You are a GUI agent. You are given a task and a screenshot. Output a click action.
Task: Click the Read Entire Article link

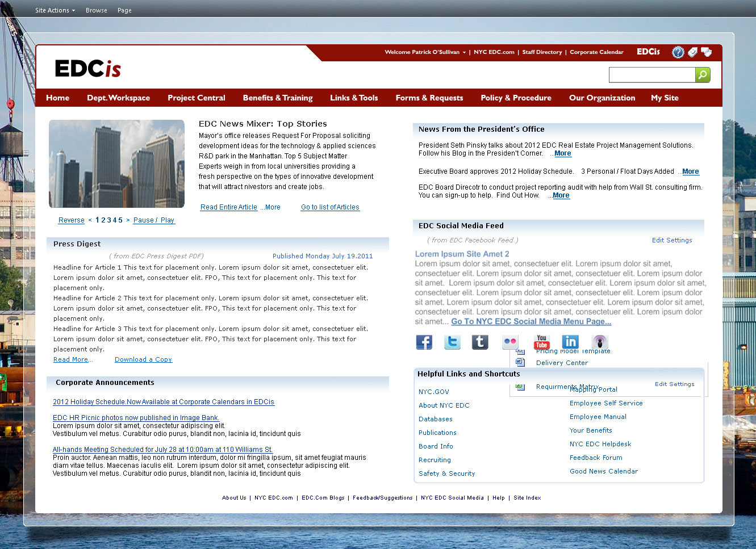[x=229, y=207]
